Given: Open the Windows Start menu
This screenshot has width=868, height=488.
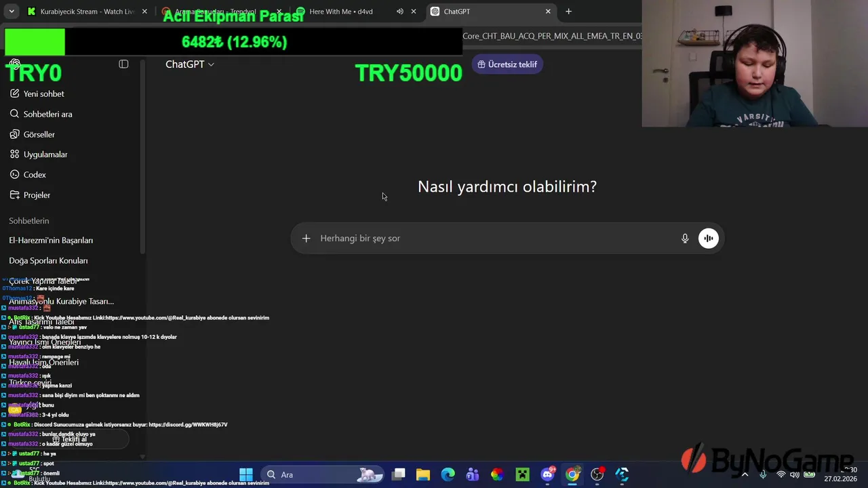Looking at the screenshot, I should [246, 474].
